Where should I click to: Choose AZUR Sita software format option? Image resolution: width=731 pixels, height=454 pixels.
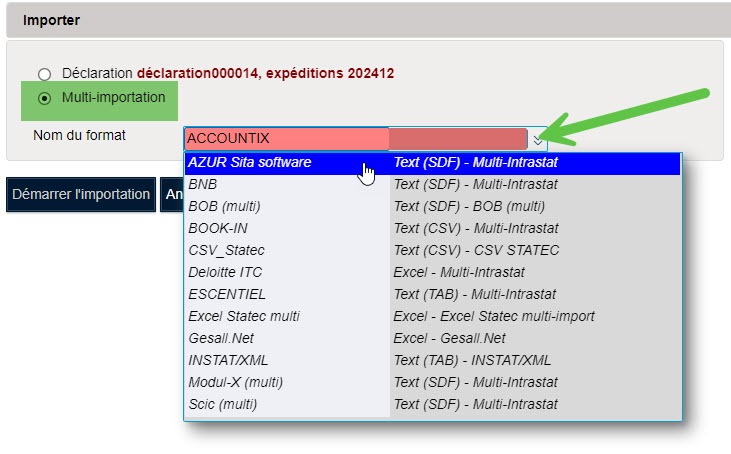432,163
